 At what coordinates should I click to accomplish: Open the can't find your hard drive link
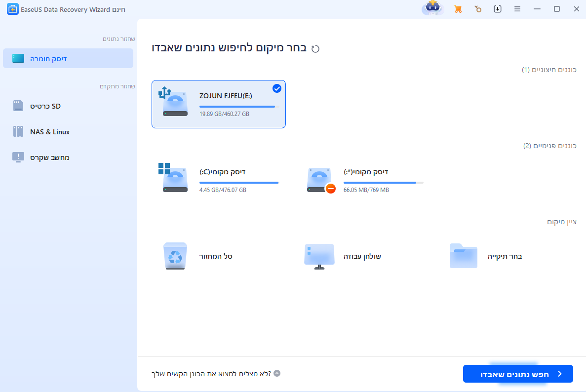(211, 374)
